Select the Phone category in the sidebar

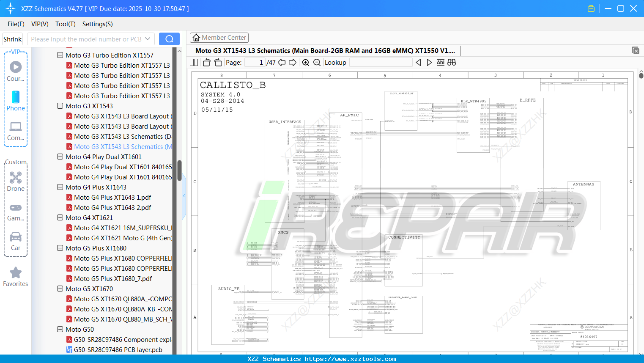[16, 101]
